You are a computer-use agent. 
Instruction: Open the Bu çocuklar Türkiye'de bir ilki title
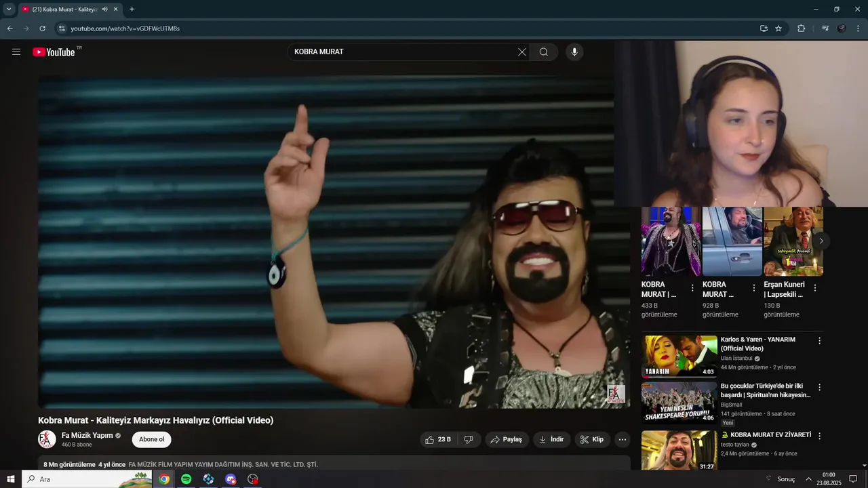point(766,390)
